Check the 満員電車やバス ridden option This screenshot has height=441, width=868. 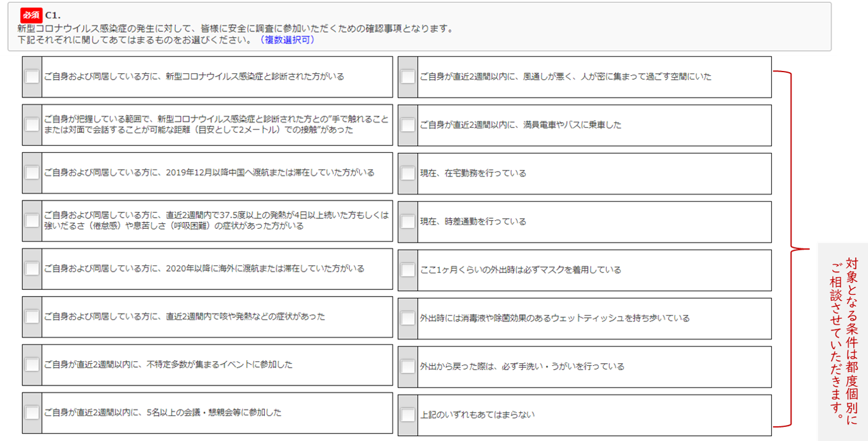(407, 125)
